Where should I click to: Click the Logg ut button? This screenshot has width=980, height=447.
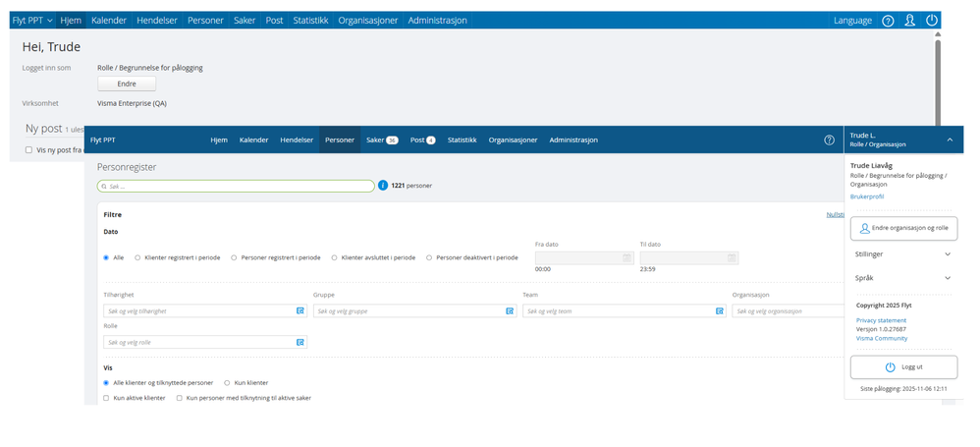click(x=903, y=367)
